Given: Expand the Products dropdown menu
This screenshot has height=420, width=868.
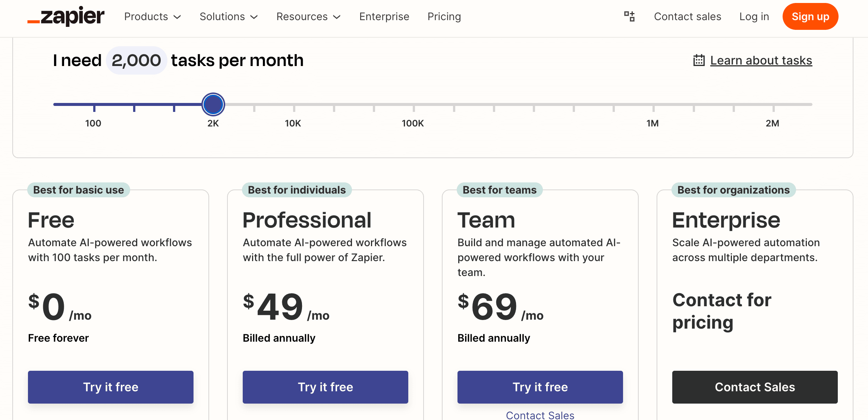Looking at the screenshot, I should [x=152, y=16].
